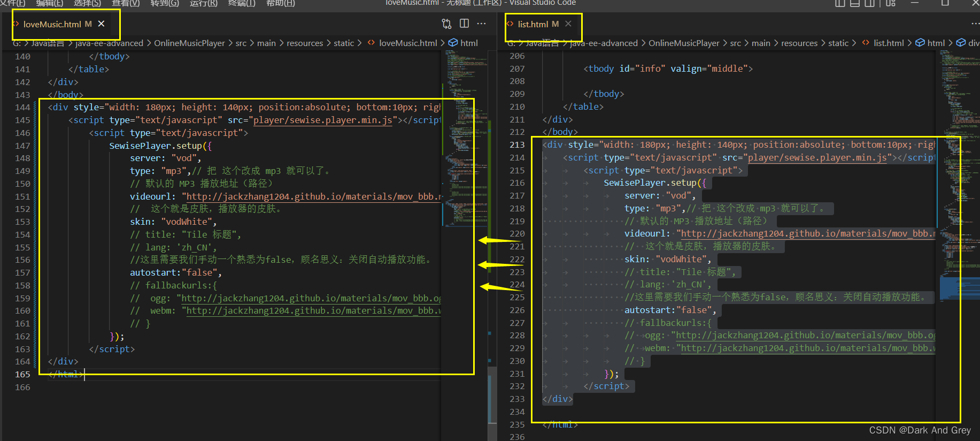Split the left editor to the right
The height and width of the screenshot is (441, 980).
pyautogui.click(x=464, y=24)
